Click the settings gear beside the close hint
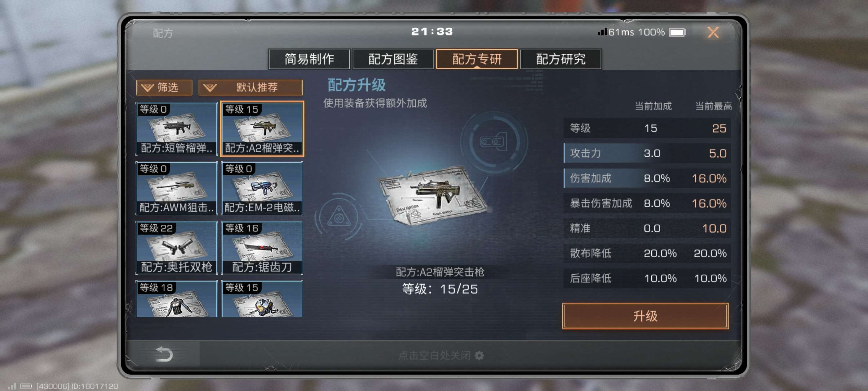868x391 pixels. click(x=479, y=355)
